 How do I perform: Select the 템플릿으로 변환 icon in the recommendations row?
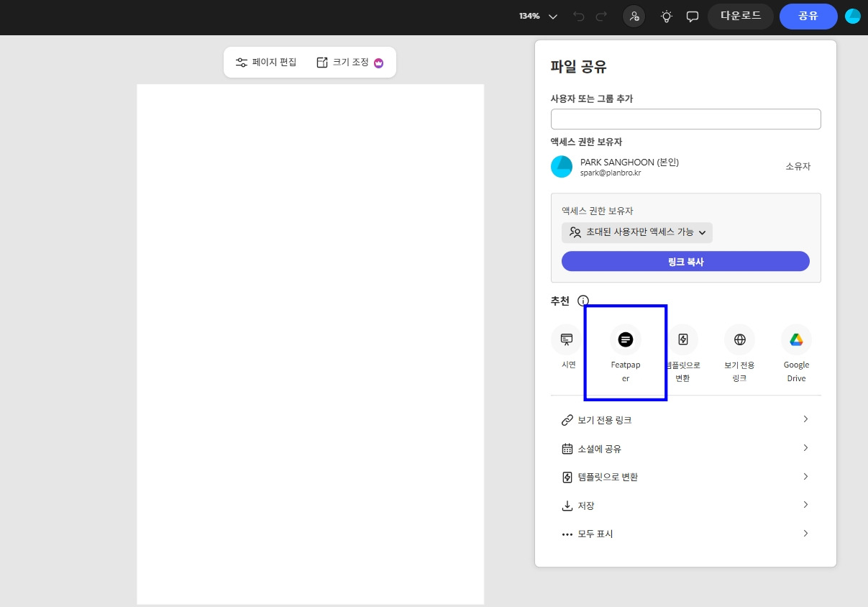point(682,339)
